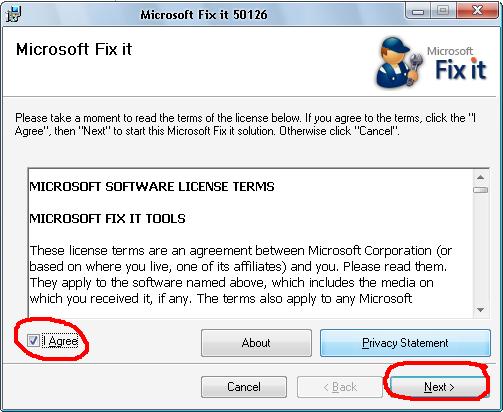Uncheck the I Agree checkbox

(x=33, y=341)
